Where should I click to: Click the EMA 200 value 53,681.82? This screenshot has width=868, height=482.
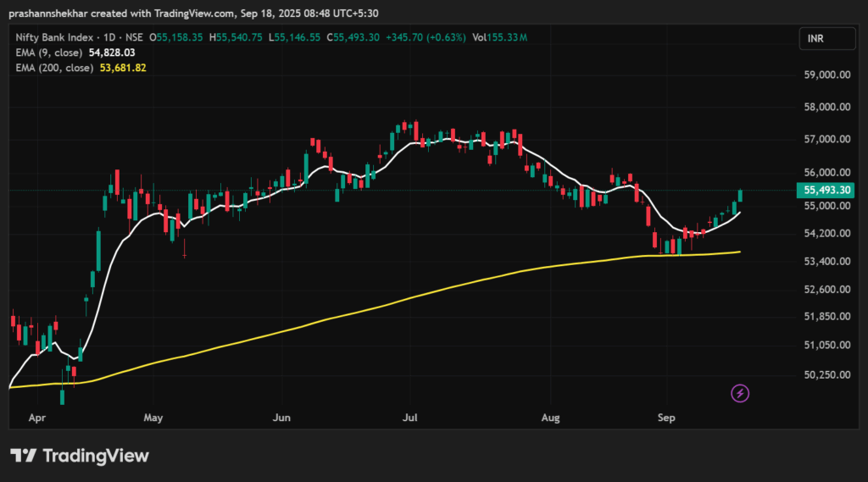click(x=123, y=68)
